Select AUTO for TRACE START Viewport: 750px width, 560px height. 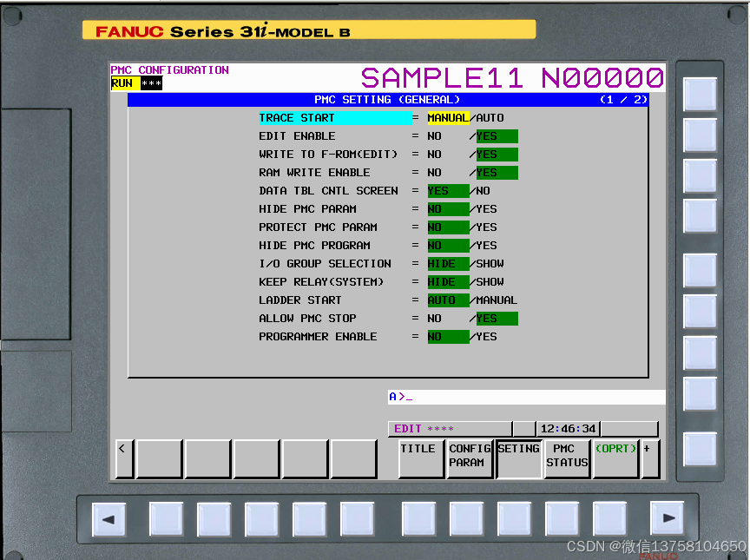(490, 117)
